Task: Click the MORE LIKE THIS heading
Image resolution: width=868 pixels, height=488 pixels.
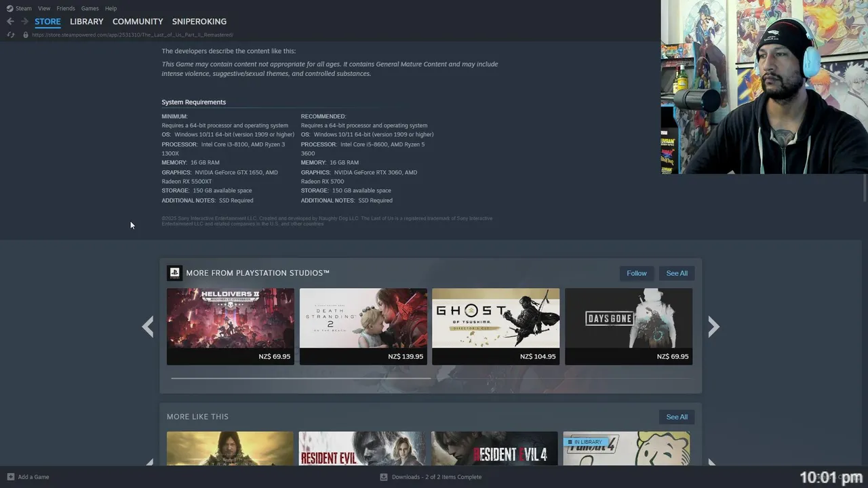Action: coord(197,417)
